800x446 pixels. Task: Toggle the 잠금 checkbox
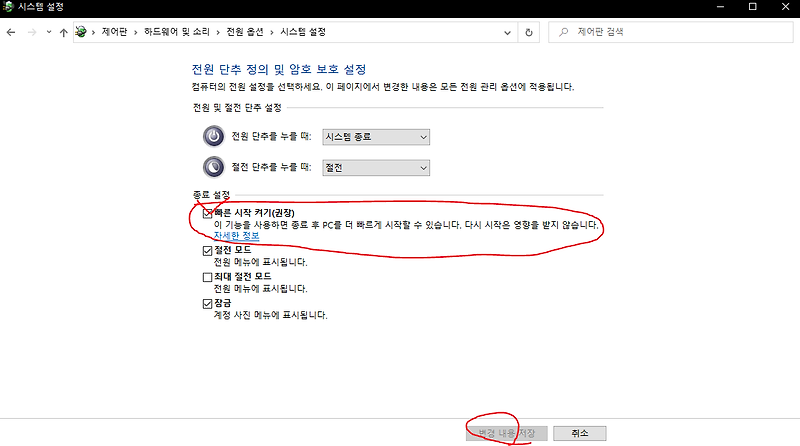click(x=207, y=304)
